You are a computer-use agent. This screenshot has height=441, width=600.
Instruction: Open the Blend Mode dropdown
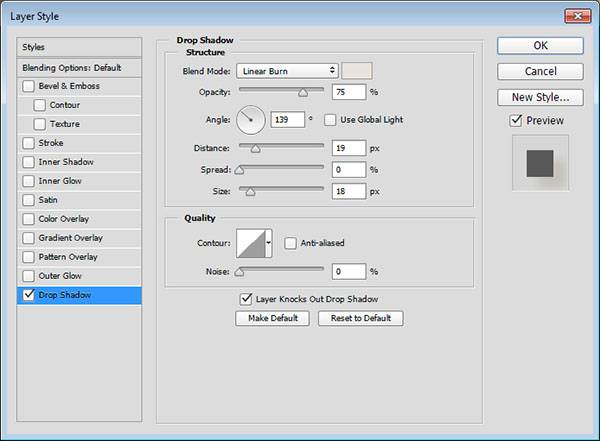pyautogui.click(x=287, y=71)
